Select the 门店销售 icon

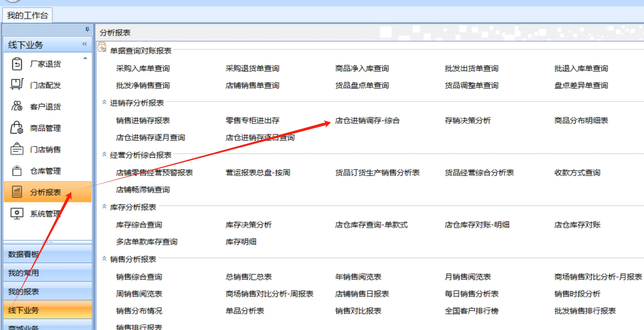17,149
